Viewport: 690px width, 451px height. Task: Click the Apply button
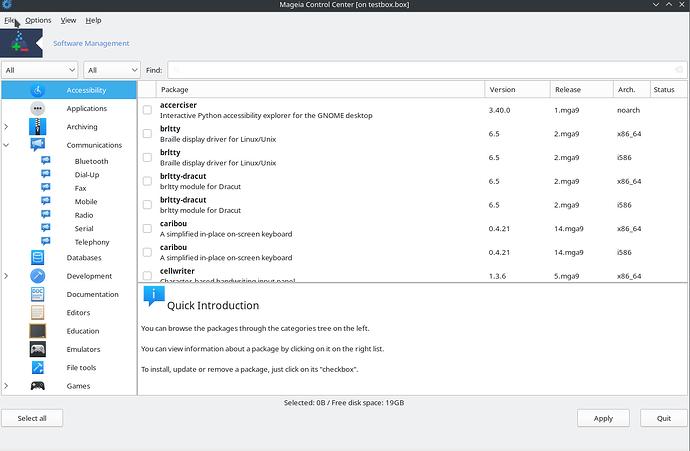click(x=603, y=418)
